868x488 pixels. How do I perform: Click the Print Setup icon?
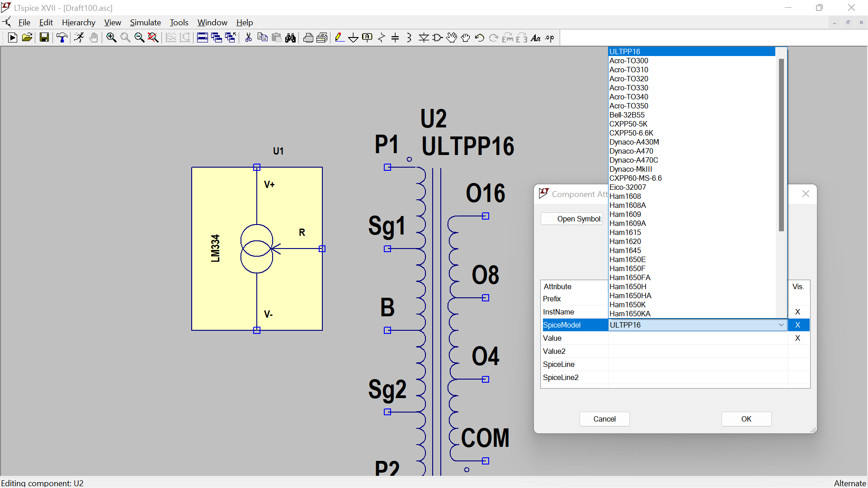[x=308, y=38]
